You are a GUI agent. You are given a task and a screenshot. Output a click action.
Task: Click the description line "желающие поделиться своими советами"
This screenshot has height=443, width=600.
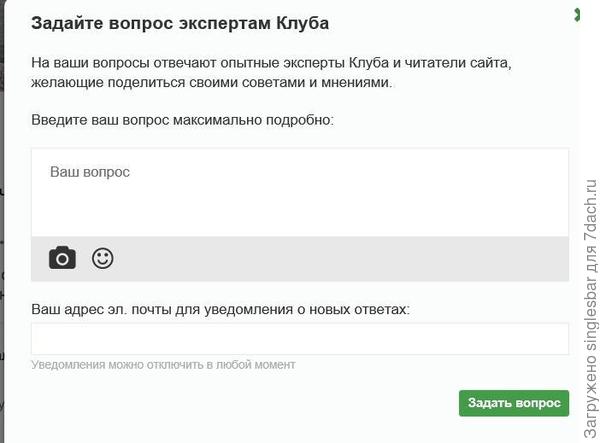[212, 82]
